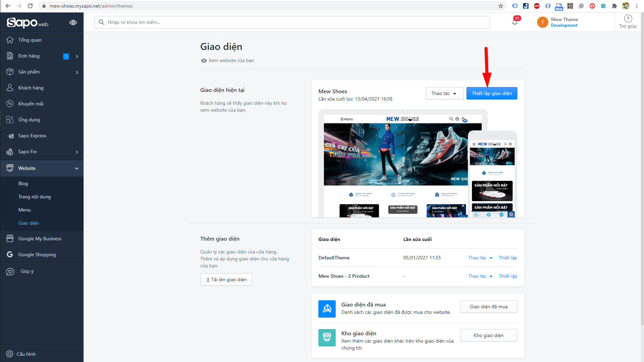Click the Góp ý feedback icon
Viewport: 644px width, 362px height.
[x=10, y=271]
